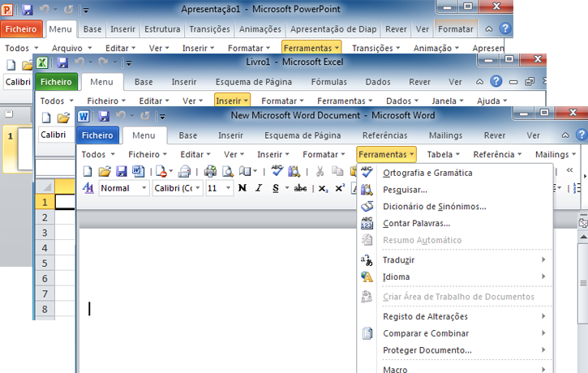Expand Traduzir submenu
This screenshot has width=588, height=373.
click(x=455, y=259)
